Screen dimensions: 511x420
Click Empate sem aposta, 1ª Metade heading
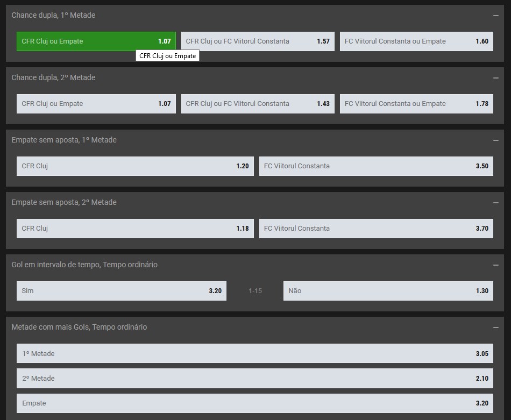pyautogui.click(x=64, y=140)
